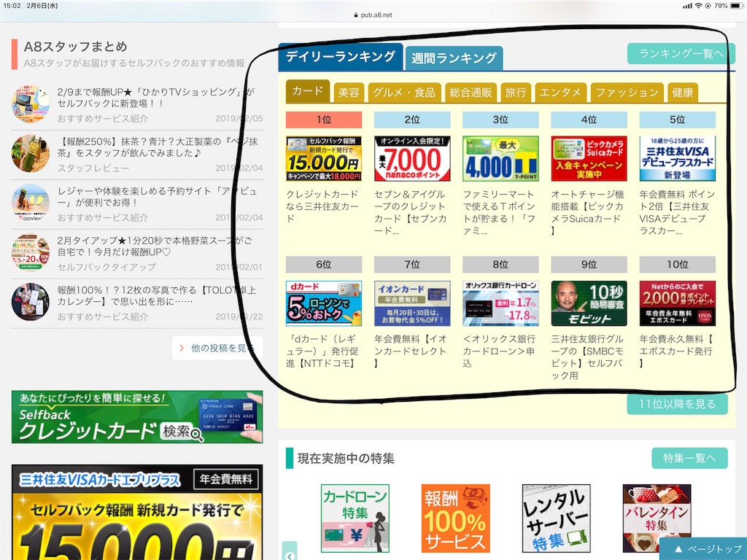747x560 pixels.
Task: Open the 年会費無料 ポイント2倍 デビュープラス link
Action: click(x=677, y=212)
